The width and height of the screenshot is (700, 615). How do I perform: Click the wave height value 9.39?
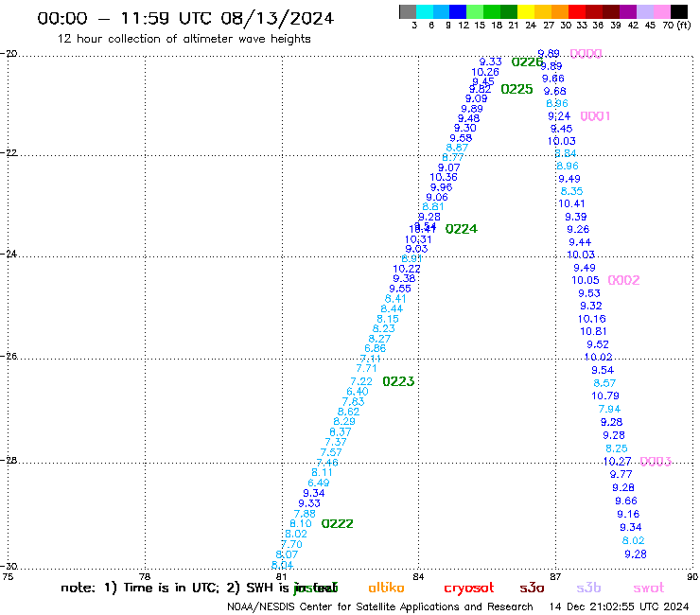tap(575, 217)
